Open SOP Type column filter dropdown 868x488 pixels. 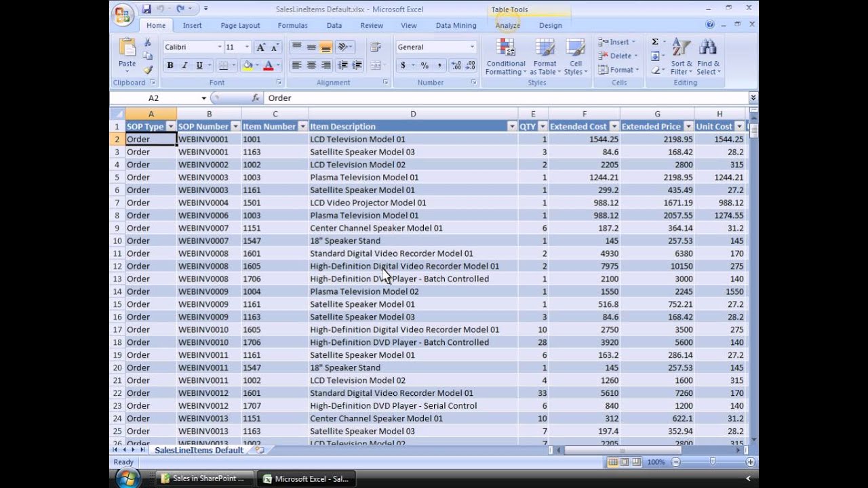tap(171, 127)
